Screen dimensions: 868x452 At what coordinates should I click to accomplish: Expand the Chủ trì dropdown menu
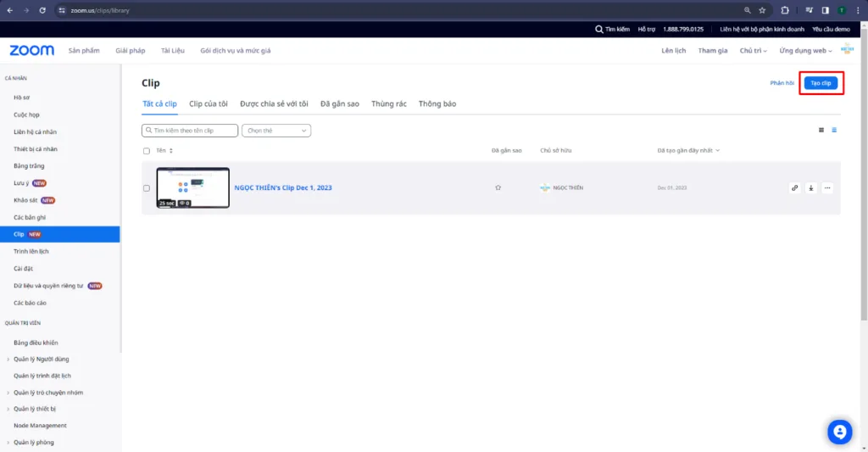pyautogui.click(x=753, y=51)
